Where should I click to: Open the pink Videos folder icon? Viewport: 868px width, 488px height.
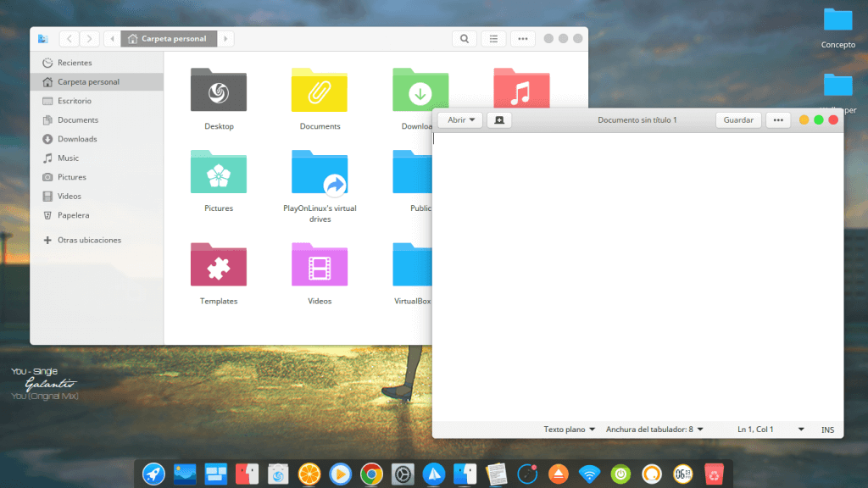point(320,265)
